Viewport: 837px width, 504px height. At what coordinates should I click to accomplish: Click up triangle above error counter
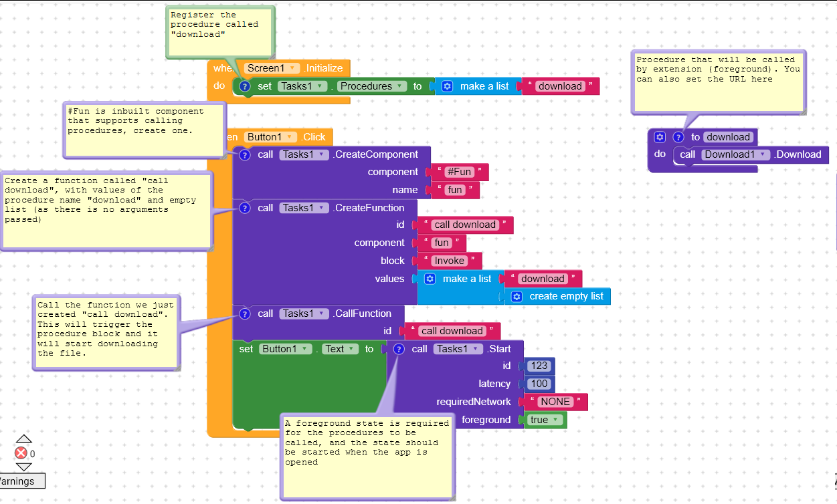pyautogui.click(x=23, y=439)
